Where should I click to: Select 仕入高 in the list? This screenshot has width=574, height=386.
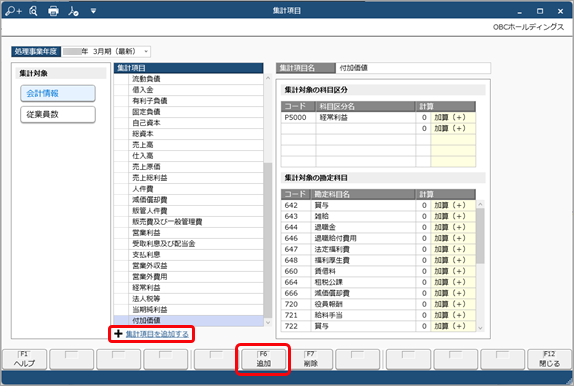(x=189, y=156)
